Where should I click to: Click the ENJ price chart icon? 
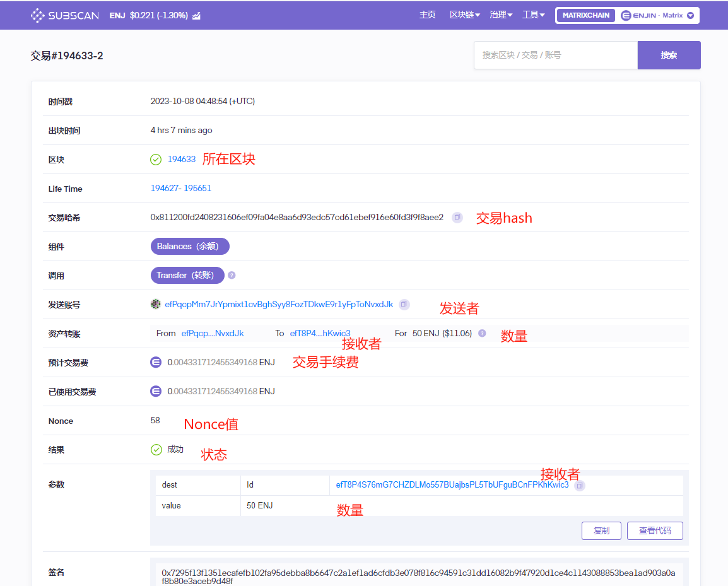197,16
